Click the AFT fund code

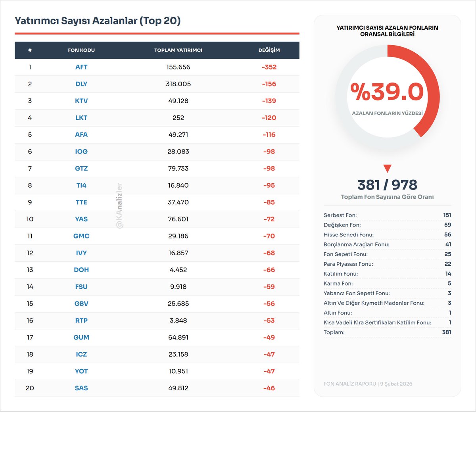(x=81, y=67)
